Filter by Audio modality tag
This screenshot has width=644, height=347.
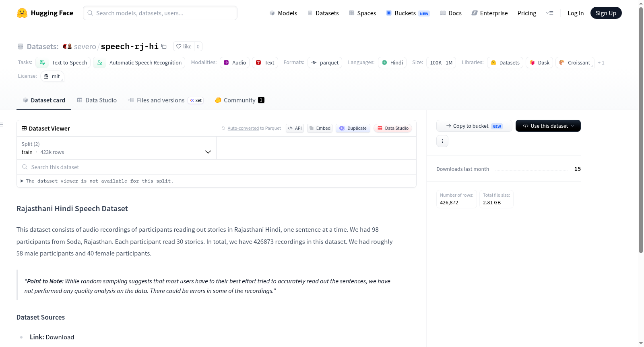pyautogui.click(x=235, y=62)
